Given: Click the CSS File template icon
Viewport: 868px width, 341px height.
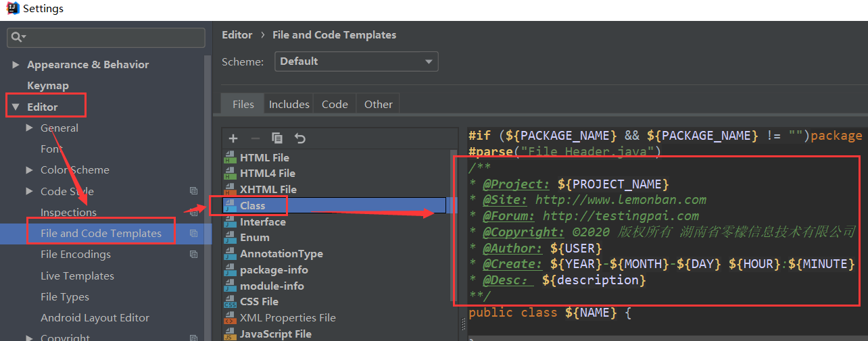Looking at the screenshot, I should tap(230, 302).
